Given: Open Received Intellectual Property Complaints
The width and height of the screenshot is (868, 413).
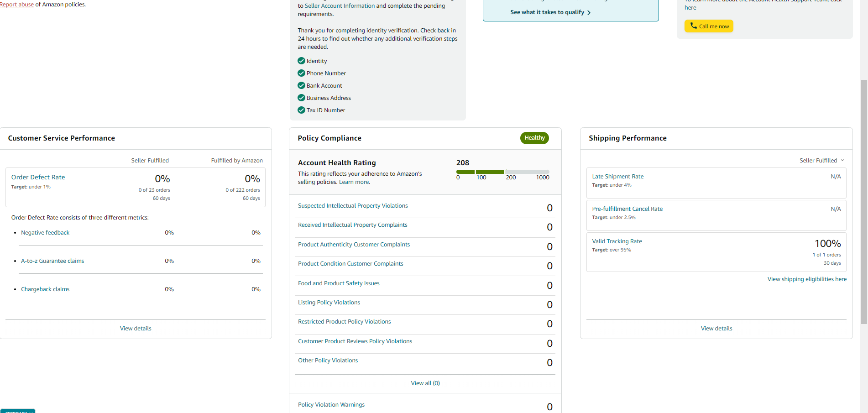Looking at the screenshot, I should click(353, 225).
